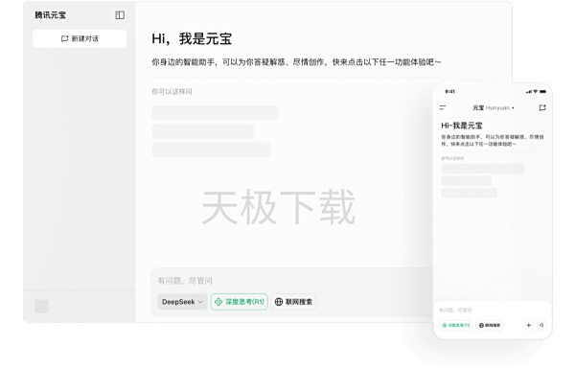
Task: Select the third suggested question placeholder on desktop
Action: 211,150
